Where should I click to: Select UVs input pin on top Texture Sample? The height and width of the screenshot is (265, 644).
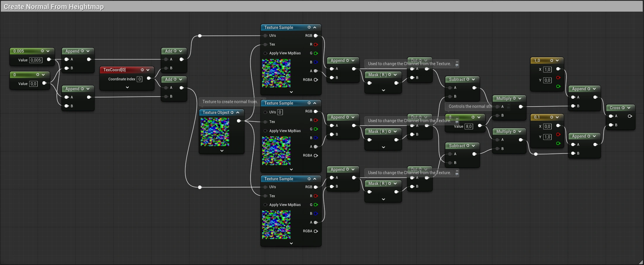pyautogui.click(x=265, y=36)
